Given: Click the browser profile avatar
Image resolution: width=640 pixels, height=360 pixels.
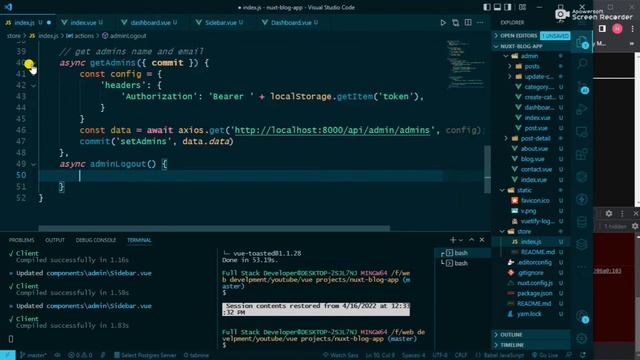Looking at the screenshot, I should click(617, 29).
